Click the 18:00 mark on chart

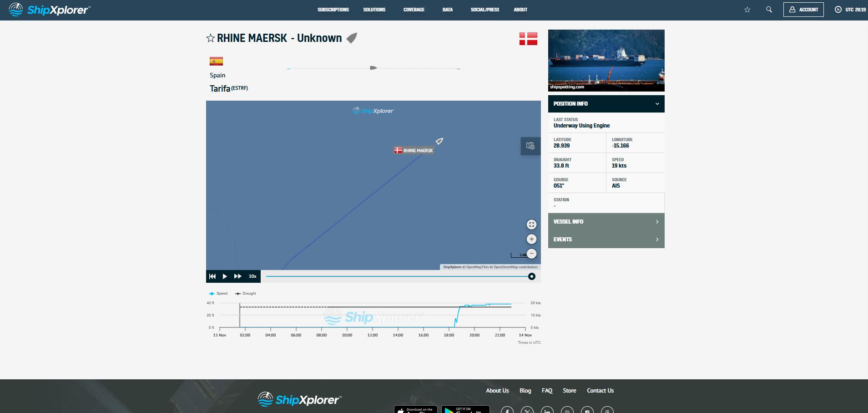point(449,335)
